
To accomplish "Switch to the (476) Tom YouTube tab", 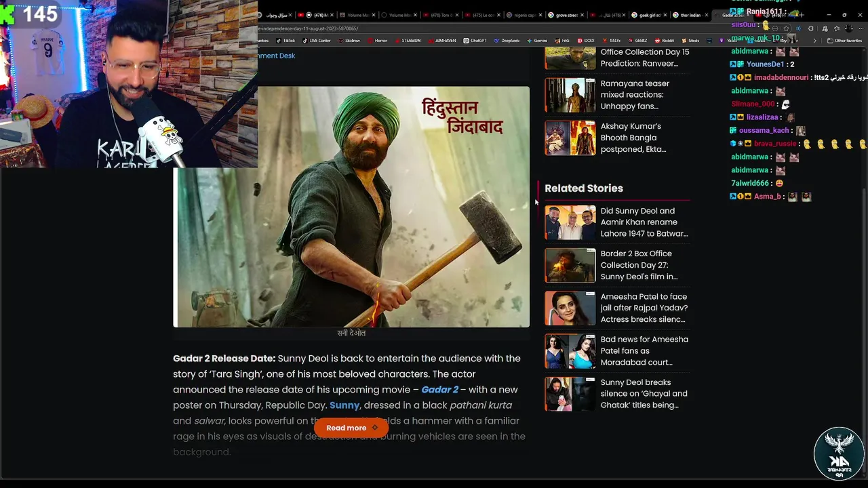I will (441, 15).
